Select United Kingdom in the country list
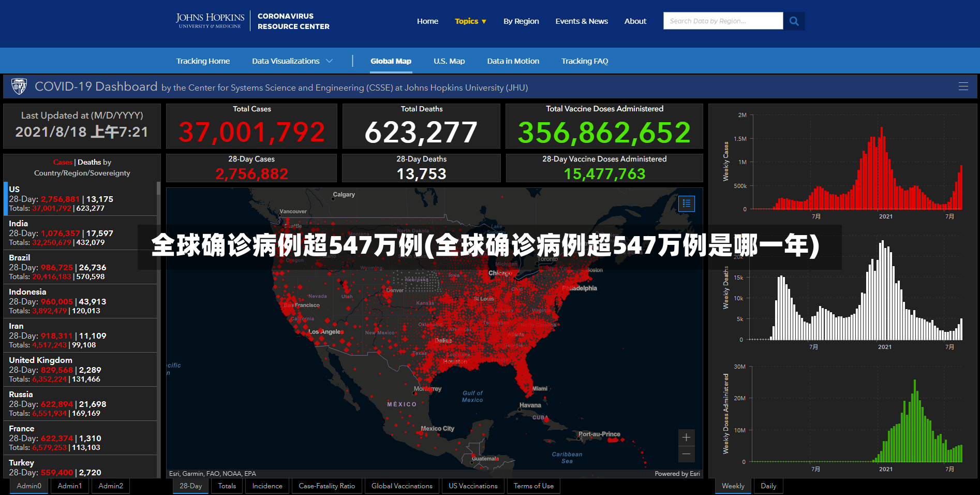980x495 pixels. (x=80, y=369)
